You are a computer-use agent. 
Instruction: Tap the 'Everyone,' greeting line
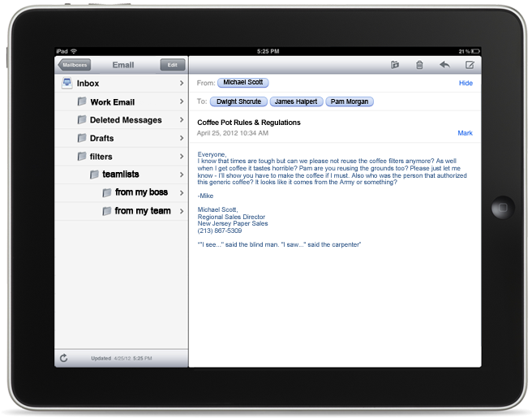coord(212,154)
